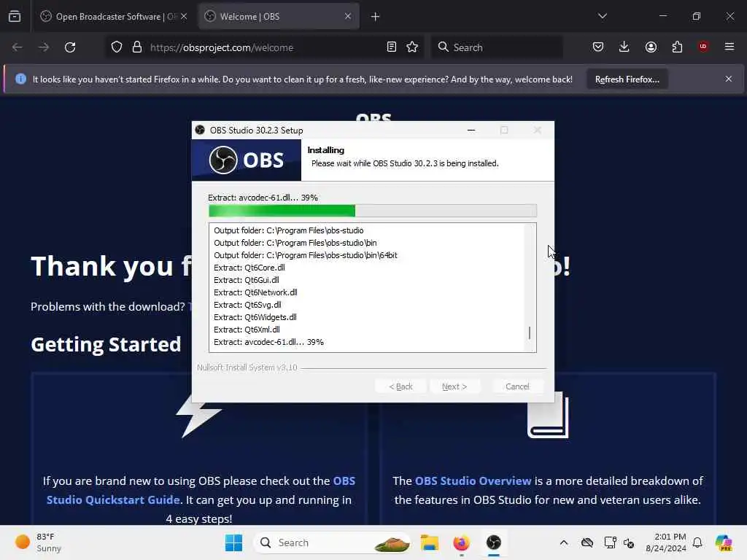Expand the list all tabs chevron
Screen dimensions: 747x560
click(602, 16)
